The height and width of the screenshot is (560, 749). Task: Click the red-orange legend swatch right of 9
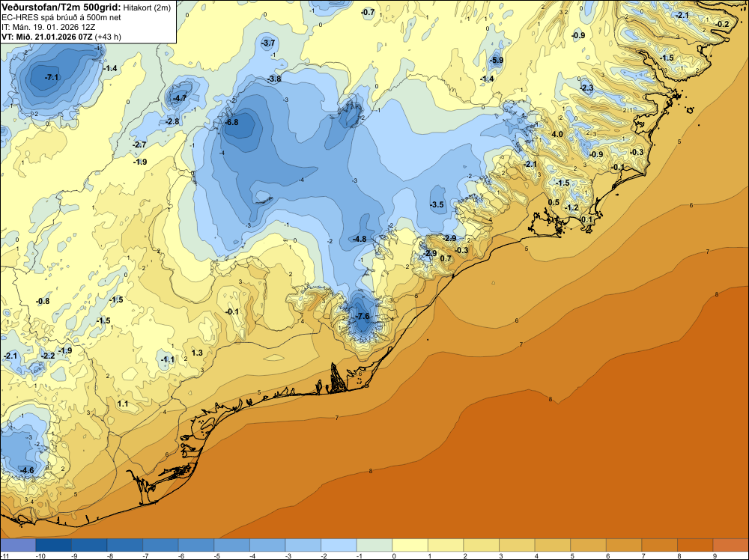point(730,545)
